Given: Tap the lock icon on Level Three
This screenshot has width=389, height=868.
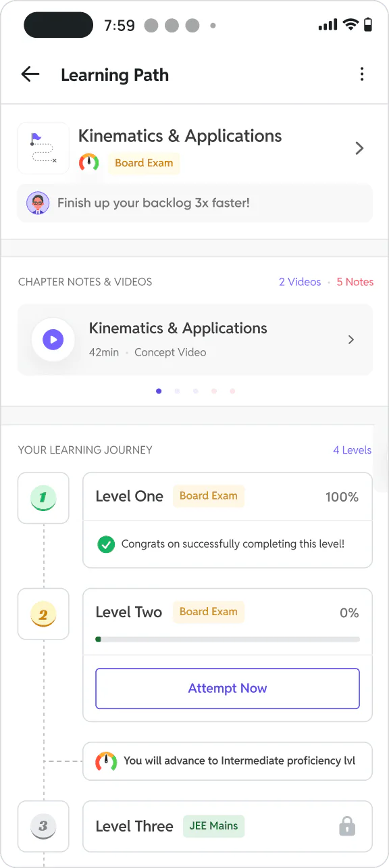Looking at the screenshot, I should coord(347,826).
